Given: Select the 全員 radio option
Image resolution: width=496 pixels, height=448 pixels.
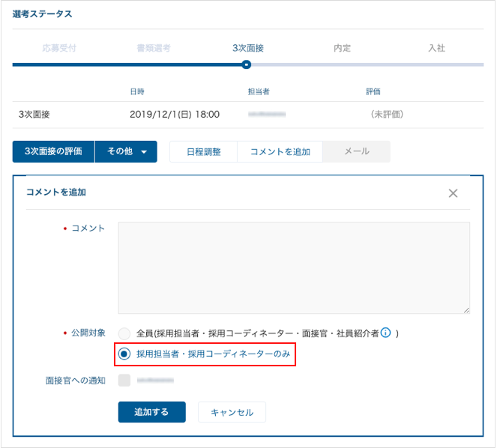Looking at the screenshot, I should click(124, 333).
